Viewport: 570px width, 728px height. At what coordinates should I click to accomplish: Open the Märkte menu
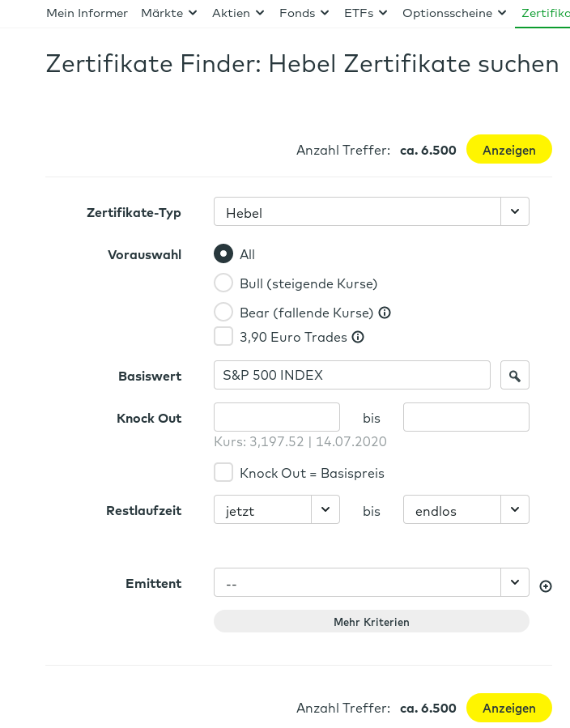click(x=168, y=13)
